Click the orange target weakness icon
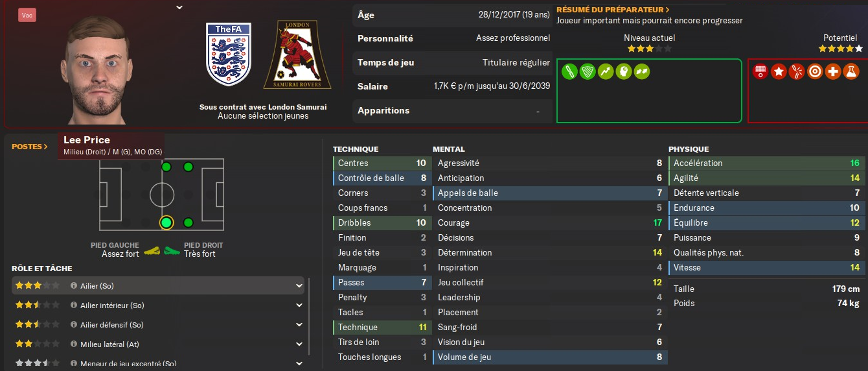The width and height of the screenshot is (868, 371). click(815, 71)
